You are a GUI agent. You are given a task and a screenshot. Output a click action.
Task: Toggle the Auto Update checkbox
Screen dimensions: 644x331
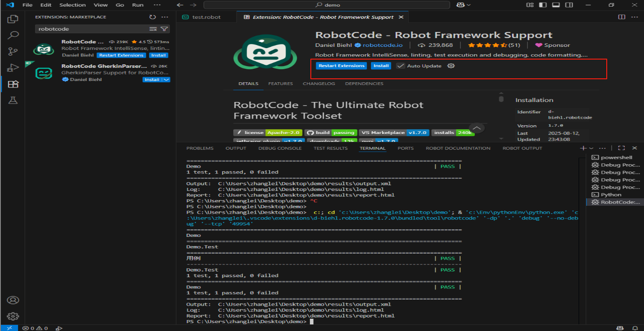click(400, 66)
